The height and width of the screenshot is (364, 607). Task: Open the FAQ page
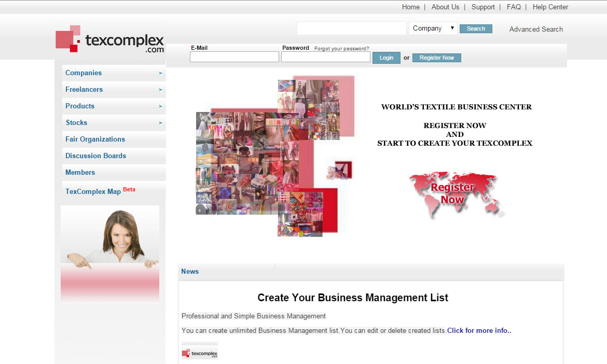pos(514,7)
